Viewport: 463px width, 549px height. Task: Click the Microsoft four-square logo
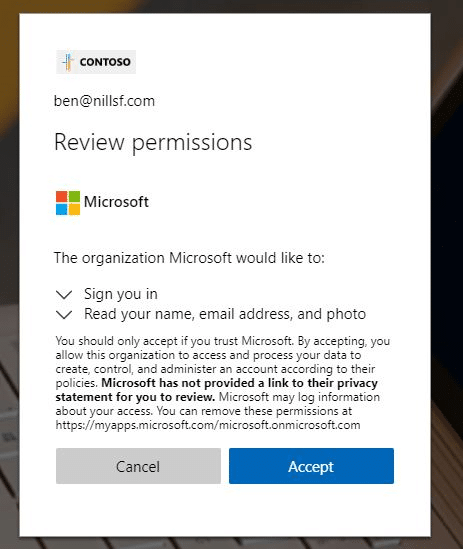(x=68, y=203)
